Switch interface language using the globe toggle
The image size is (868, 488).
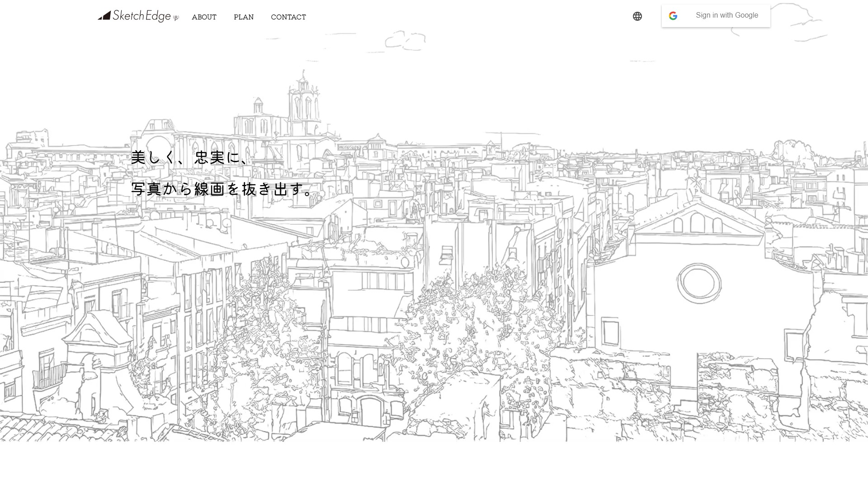click(637, 16)
